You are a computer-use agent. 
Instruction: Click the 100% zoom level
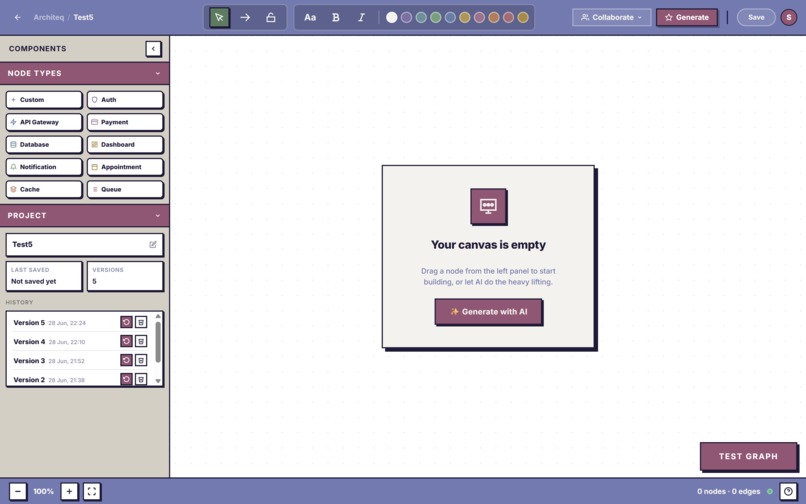tap(44, 491)
